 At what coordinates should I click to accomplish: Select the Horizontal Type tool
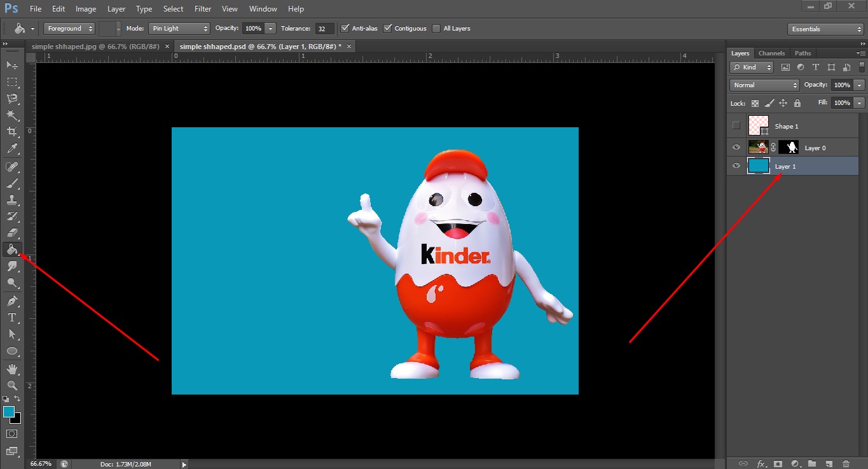click(12, 318)
